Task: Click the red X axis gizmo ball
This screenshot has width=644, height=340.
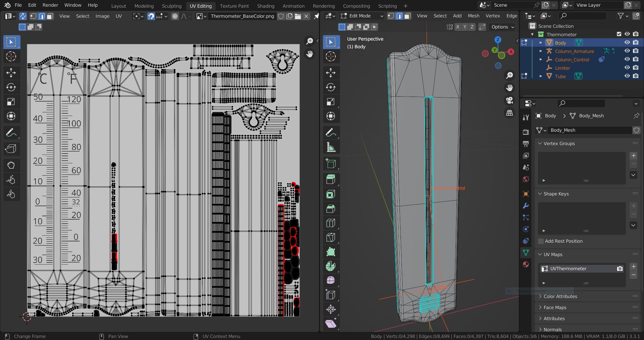Action: [x=511, y=52]
